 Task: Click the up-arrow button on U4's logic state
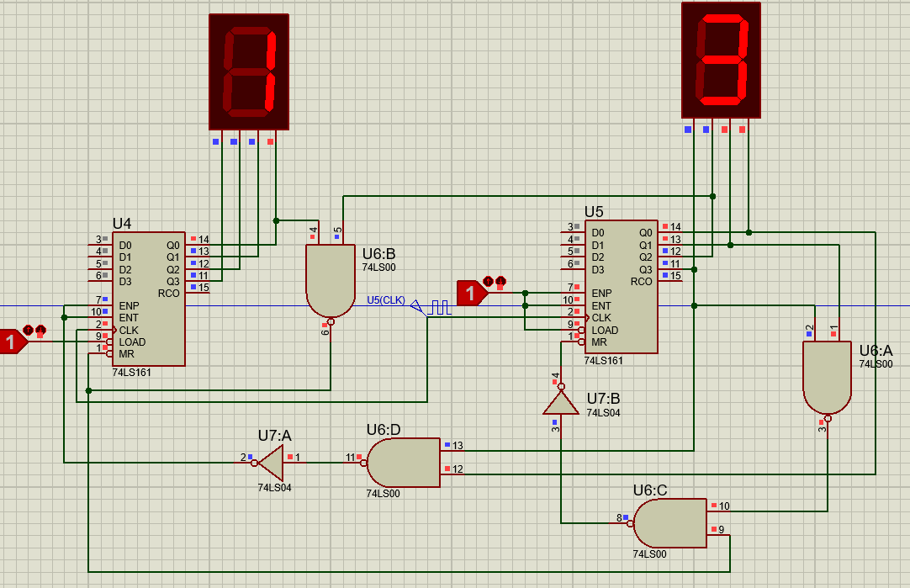28,331
